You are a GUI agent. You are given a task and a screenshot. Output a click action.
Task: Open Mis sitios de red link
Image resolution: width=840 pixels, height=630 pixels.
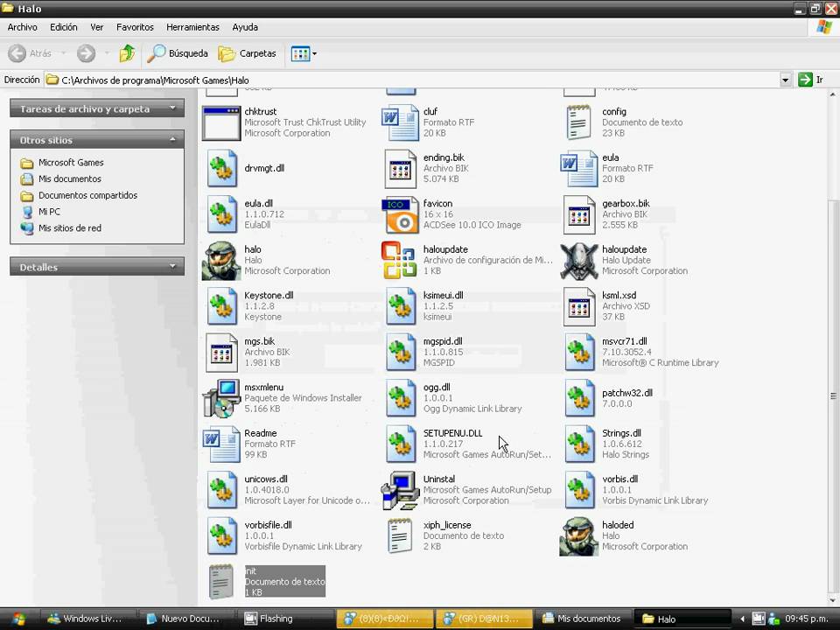click(70, 228)
